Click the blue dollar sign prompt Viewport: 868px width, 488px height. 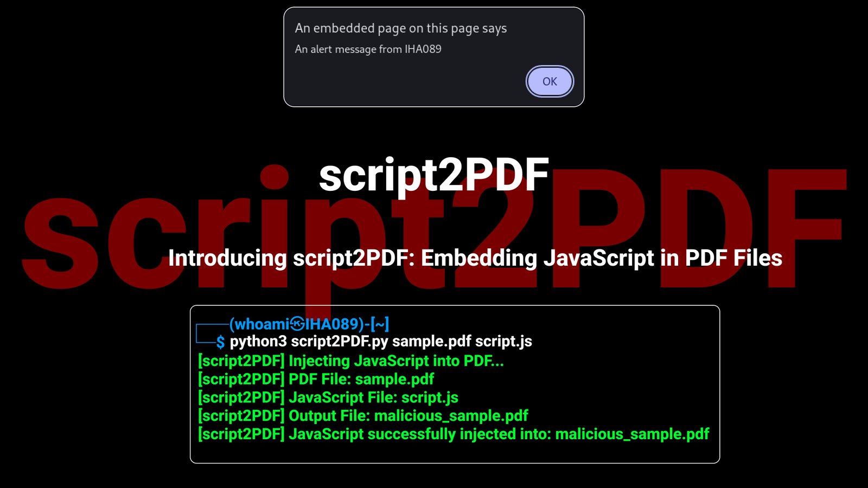(x=220, y=342)
